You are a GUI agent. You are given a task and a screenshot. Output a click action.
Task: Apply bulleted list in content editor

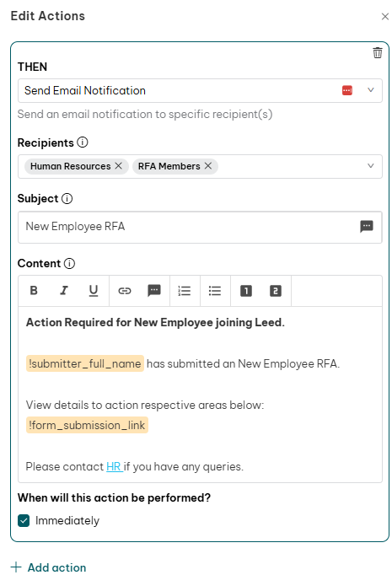(x=214, y=291)
